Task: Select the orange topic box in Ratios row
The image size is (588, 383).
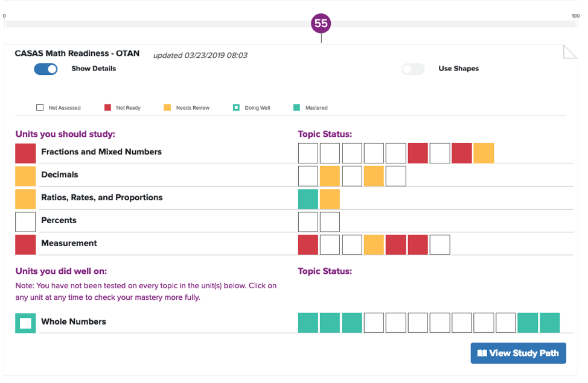Action: click(330, 199)
